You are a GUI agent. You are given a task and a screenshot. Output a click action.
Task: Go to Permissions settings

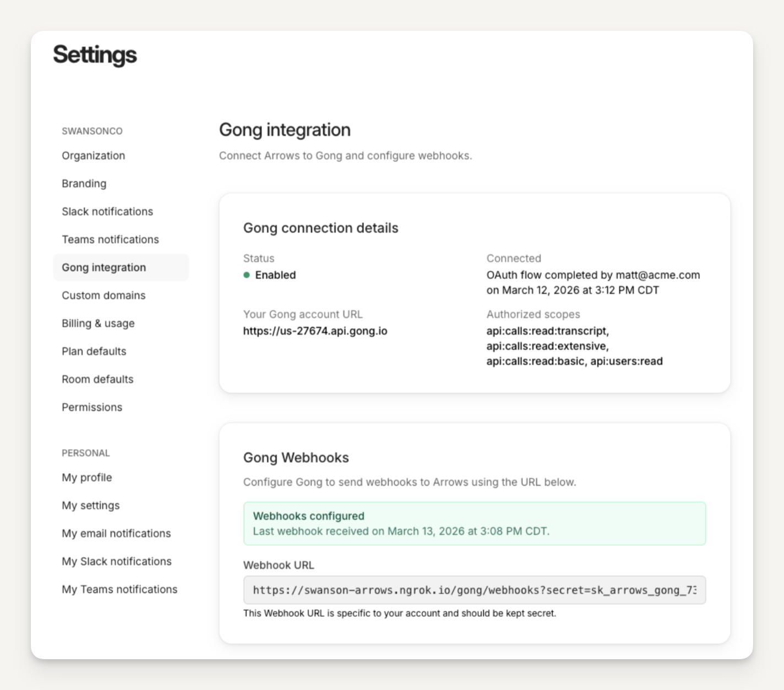[92, 408]
